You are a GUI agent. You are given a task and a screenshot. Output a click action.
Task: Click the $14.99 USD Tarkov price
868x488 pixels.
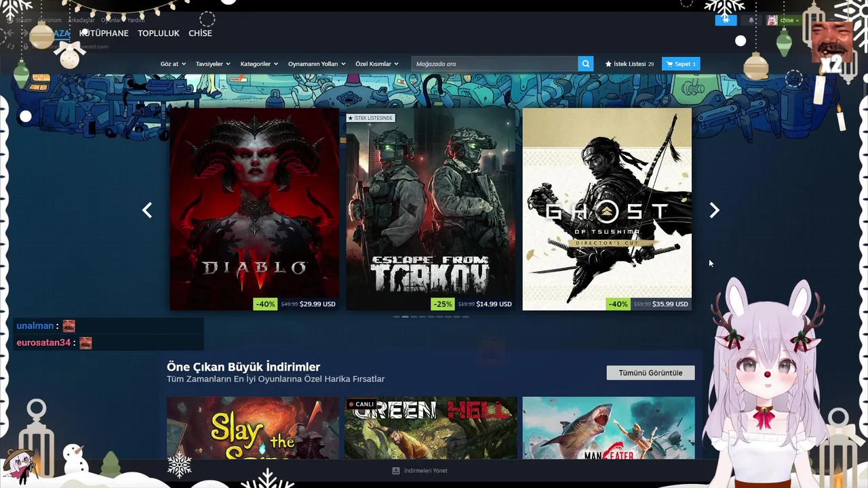[494, 304]
